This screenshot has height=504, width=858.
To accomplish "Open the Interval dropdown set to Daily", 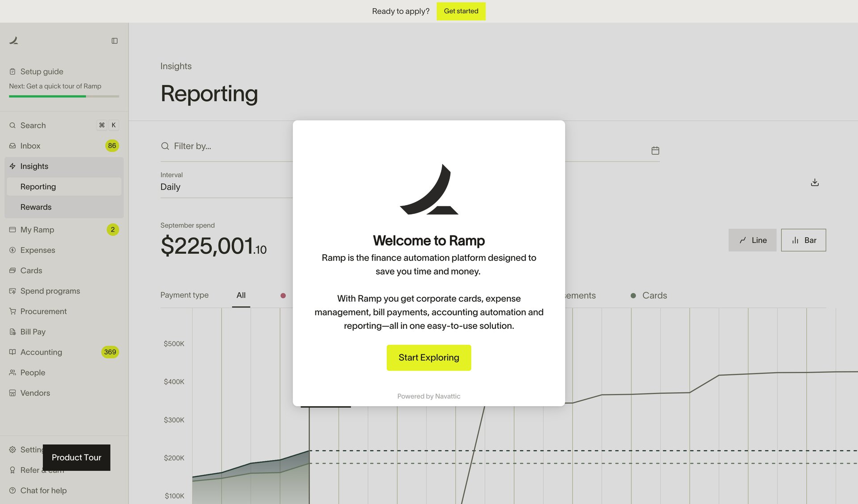I will [170, 187].
